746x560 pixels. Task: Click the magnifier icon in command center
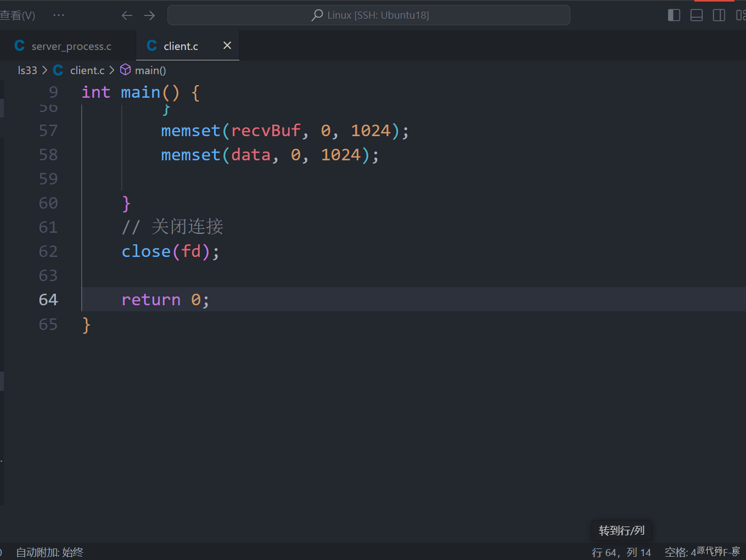[x=317, y=15]
